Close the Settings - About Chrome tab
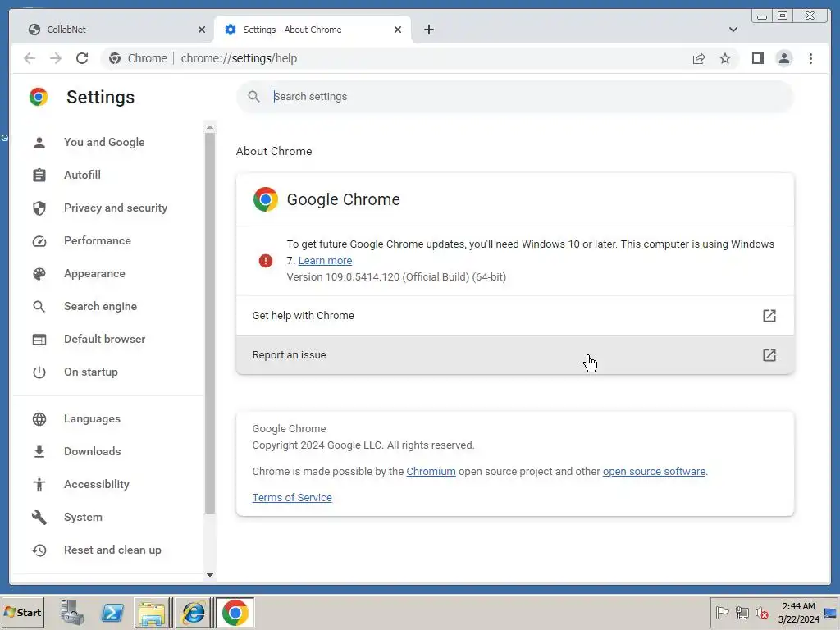This screenshot has height=630, width=840. click(x=398, y=30)
